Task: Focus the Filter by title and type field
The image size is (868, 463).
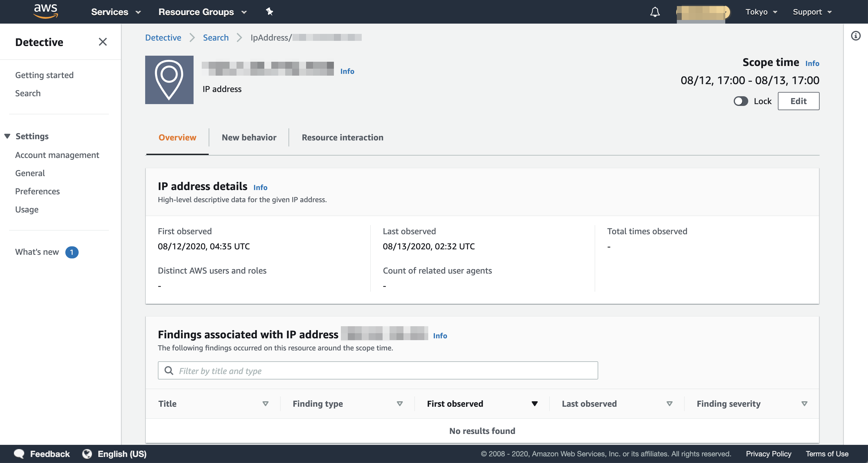Action: point(378,371)
